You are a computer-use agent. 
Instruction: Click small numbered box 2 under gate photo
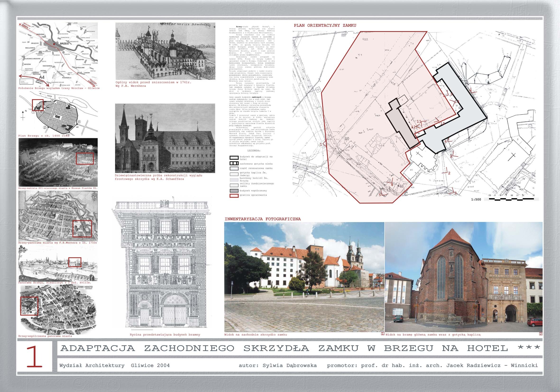pos(541,334)
